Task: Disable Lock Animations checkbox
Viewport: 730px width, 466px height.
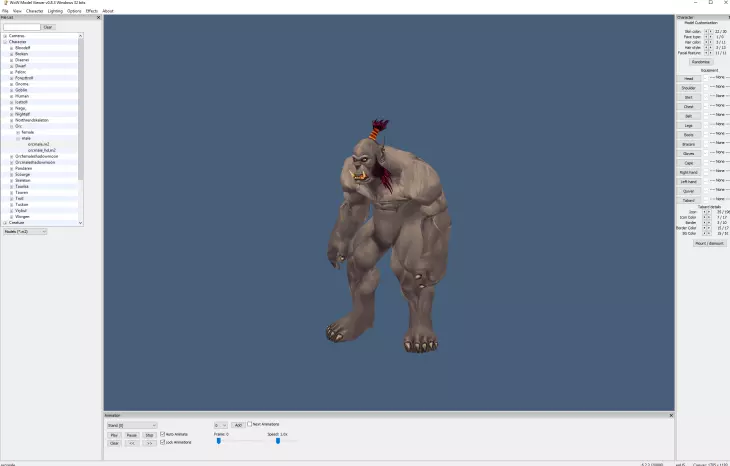Action: click(162, 442)
